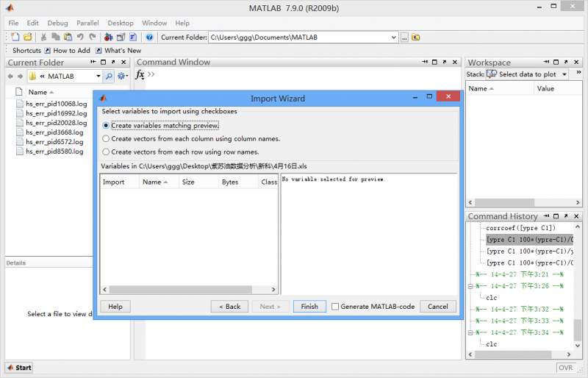
Task: Open the Edit menu
Action: (32, 23)
